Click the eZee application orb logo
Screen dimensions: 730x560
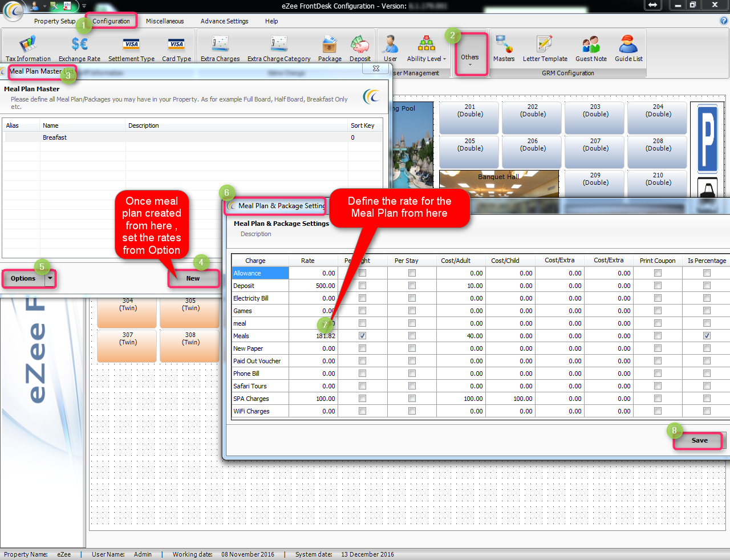pos(13,10)
